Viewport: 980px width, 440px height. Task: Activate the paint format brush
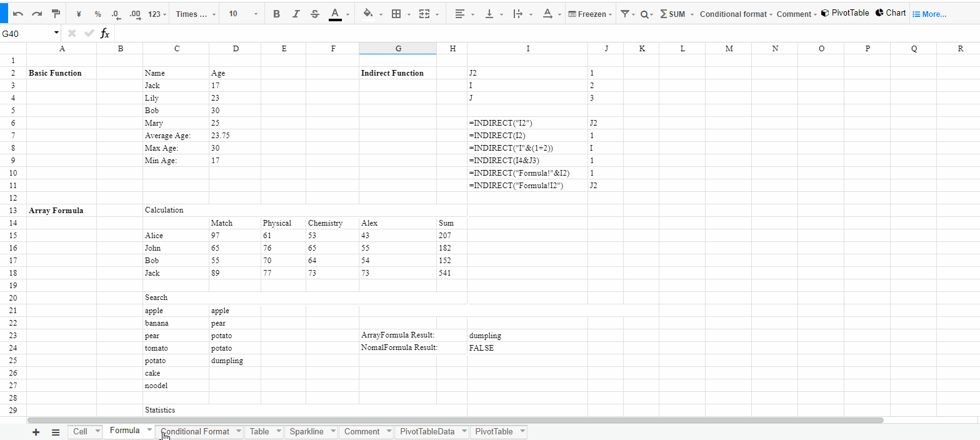pos(56,14)
